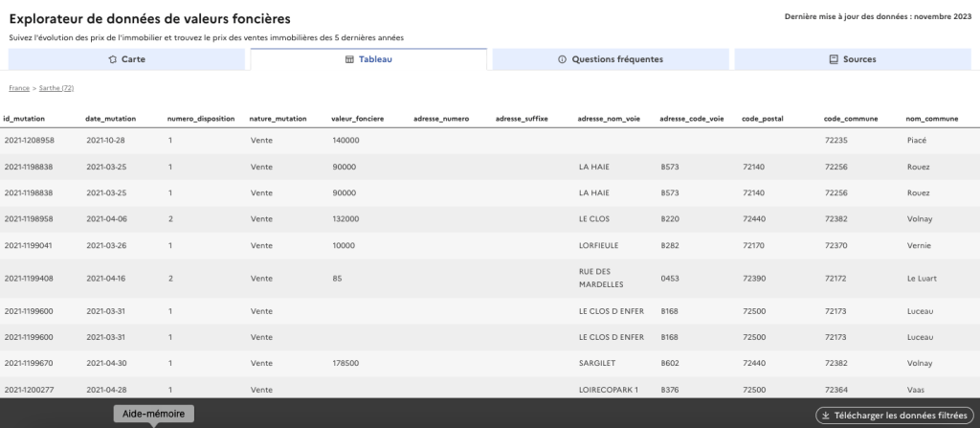Viewport: 980px width, 428px height.
Task: Open Sarthe (72) breadcrumb link
Action: point(56,88)
